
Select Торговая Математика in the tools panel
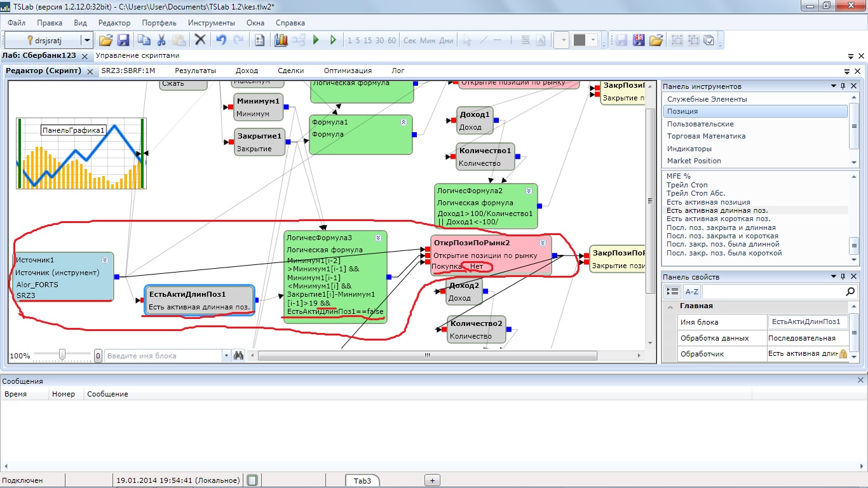706,136
